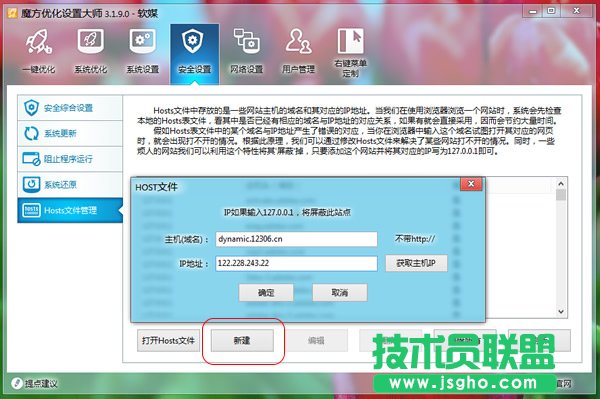Open the 用户管理 section

tap(298, 51)
